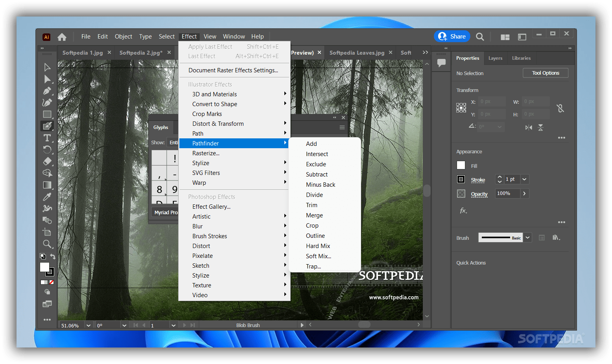Image resolution: width=612 pixels, height=364 pixels.
Task: Open the Brush Libraries menu icon
Action: point(556,238)
